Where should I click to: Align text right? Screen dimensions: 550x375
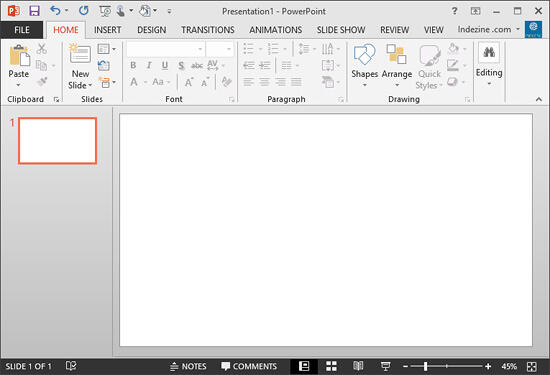pyautogui.click(x=280, y=82)
